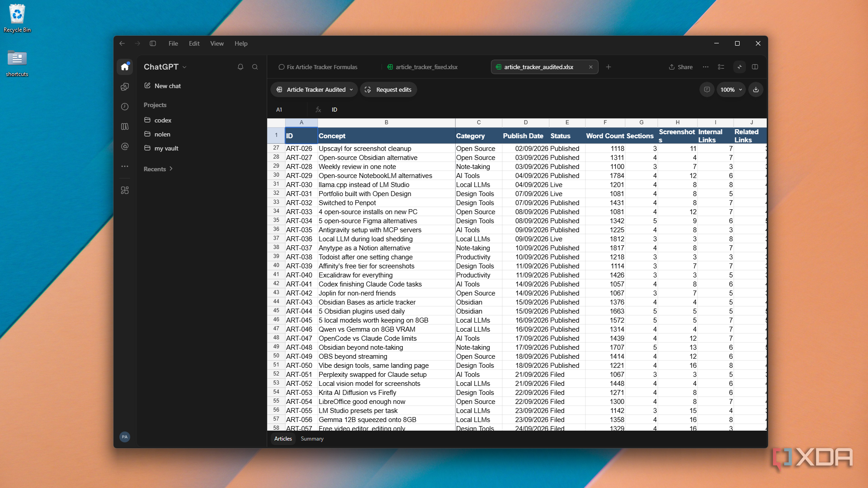Switch to the Summary sheet tab
The image size is (868, 488).
[x=312, y=439]
